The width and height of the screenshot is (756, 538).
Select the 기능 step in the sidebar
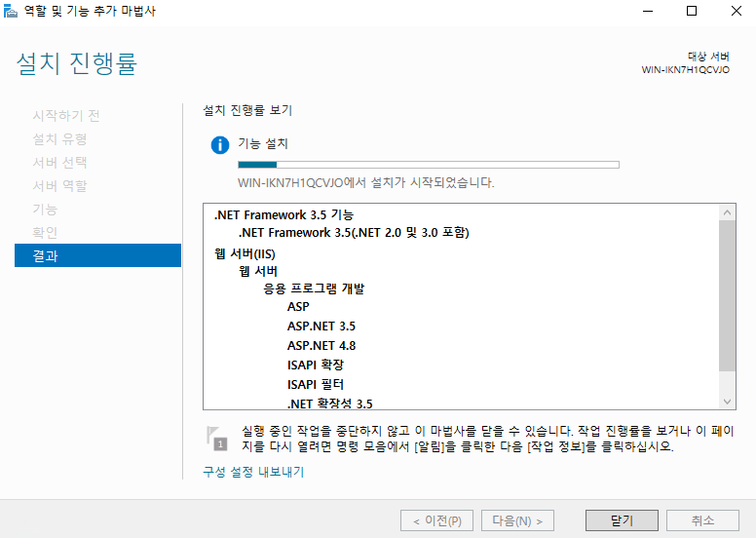click(x=45, y=209)
